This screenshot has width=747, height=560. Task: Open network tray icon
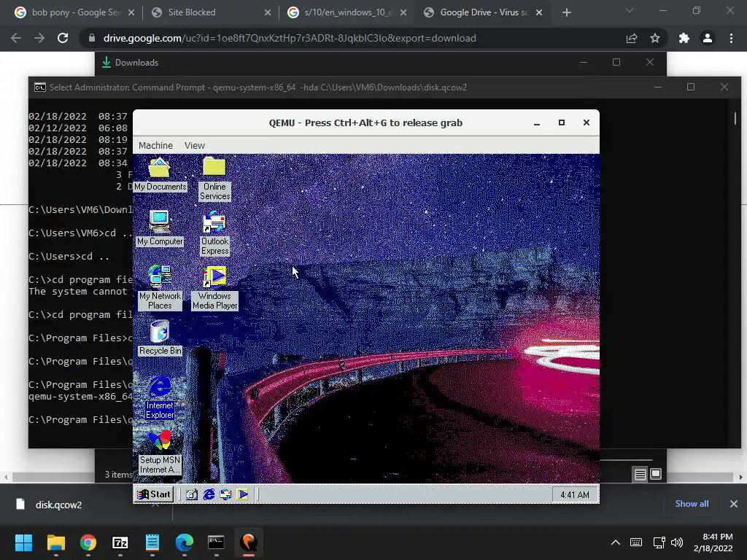(659, 542)
